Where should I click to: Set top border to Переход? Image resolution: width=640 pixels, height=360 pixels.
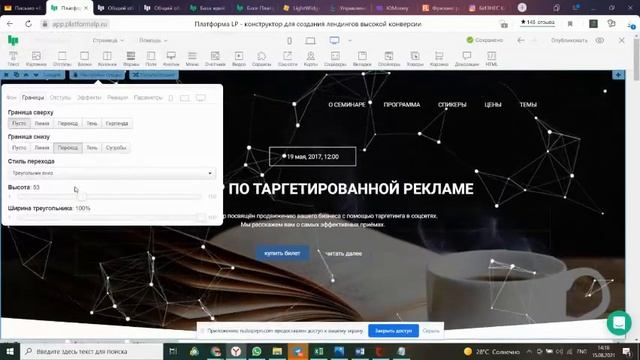click(68, 123)
